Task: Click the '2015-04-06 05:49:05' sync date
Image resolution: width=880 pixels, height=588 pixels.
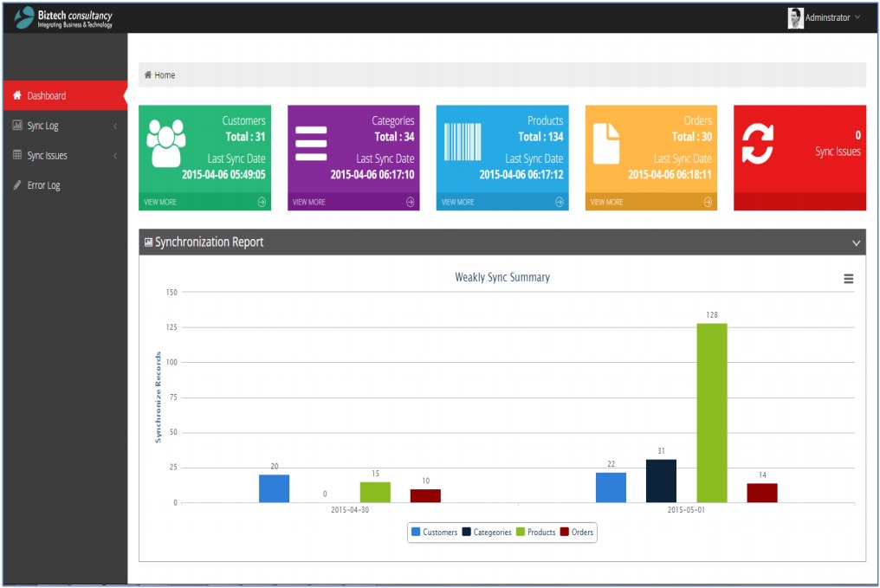Action: (x=223, y=174)
